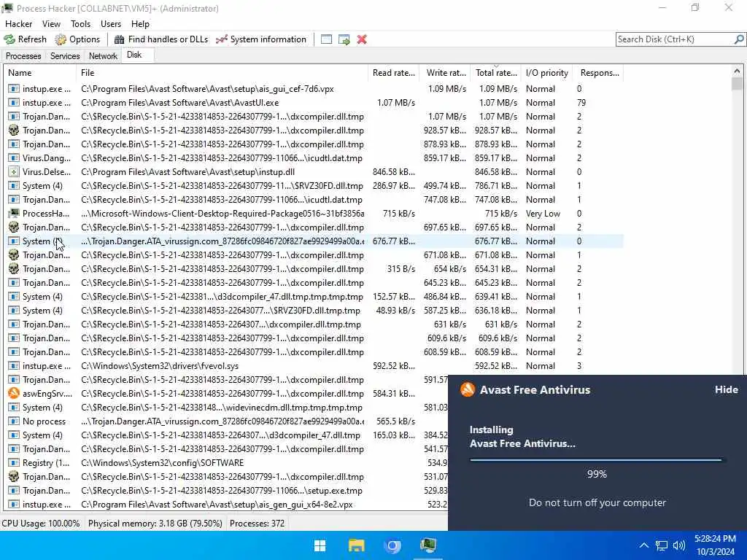
Task: Click the find window and thread icon
Action: [x=344, y=39]
